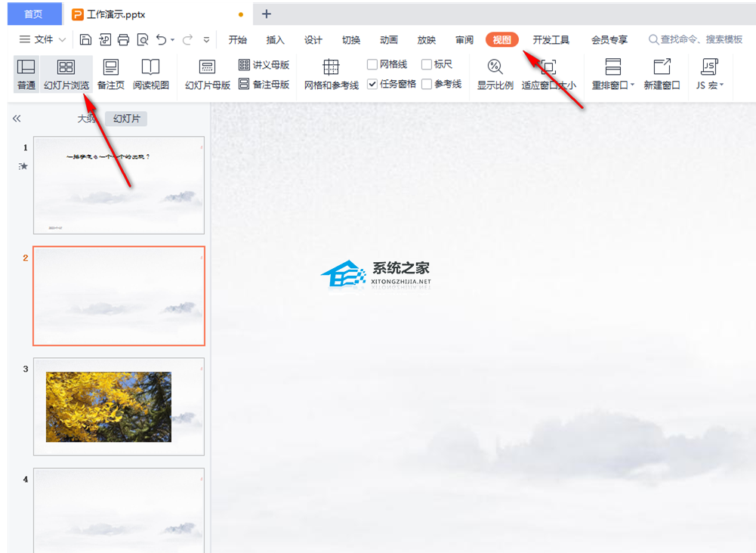Open customize quick access toolbar dropdown
Viewport: 756px width, 553px height.
tap(206, 40)
